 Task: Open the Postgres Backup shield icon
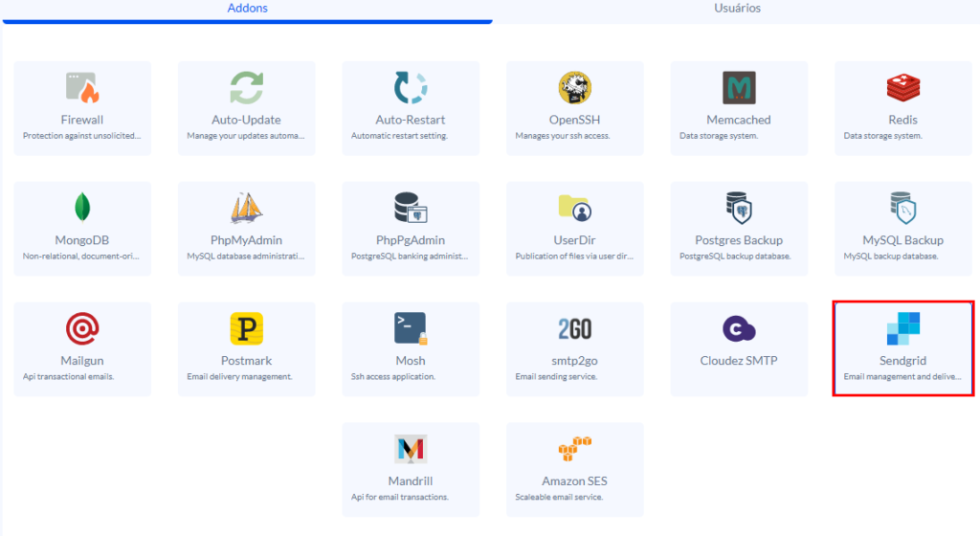pyautogui.click(x=739, y=208)
